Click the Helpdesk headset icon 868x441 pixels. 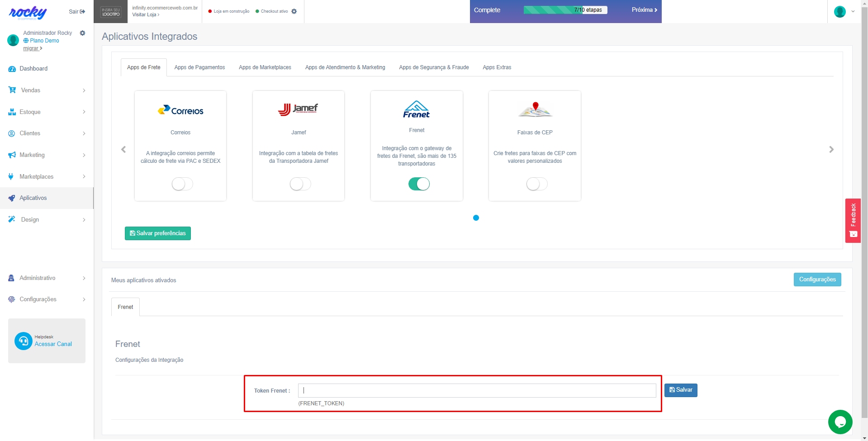(23, 341)
